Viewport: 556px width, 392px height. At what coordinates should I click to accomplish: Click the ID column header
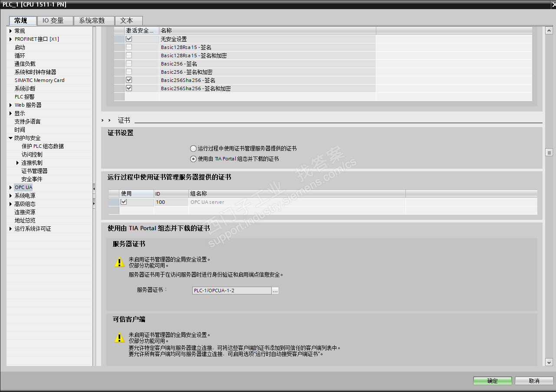coord(171,193)
